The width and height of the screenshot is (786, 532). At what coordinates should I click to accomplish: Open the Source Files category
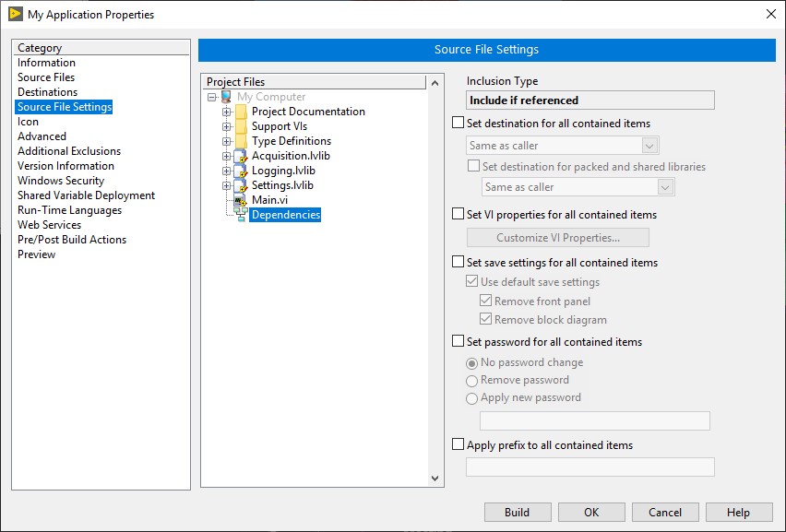click(46, 77)
